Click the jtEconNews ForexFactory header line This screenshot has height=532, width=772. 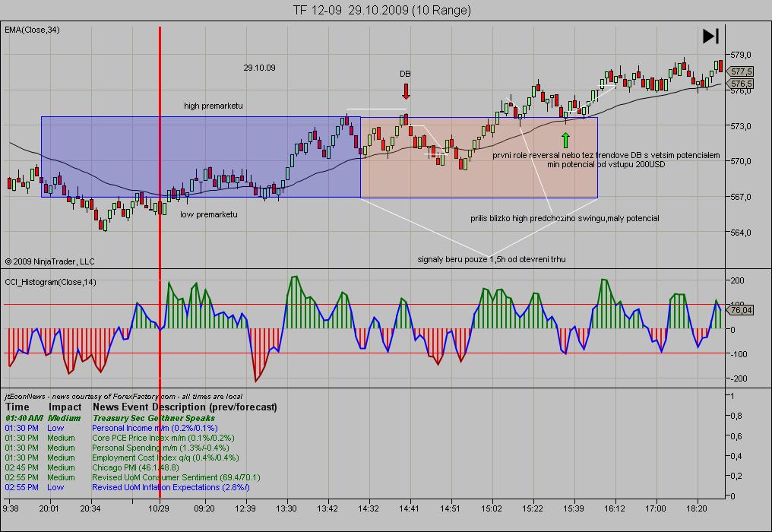(x=124, y=397)
